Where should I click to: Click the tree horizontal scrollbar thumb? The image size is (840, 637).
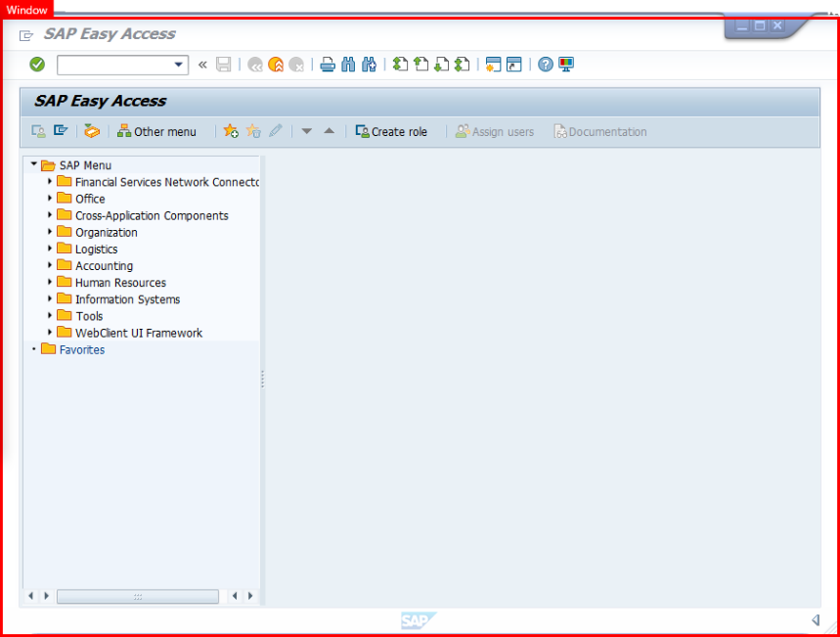click(x=138, y=596)
